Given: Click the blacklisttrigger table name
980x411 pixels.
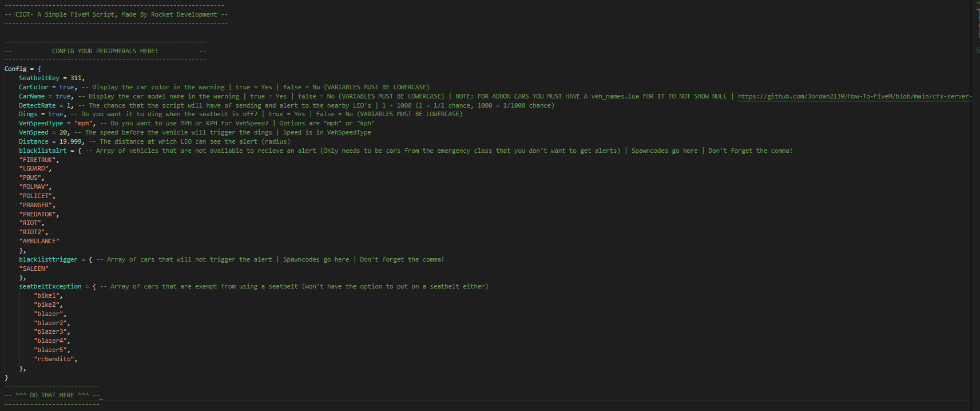Looking at the screenshot, I should click(48, 259).
